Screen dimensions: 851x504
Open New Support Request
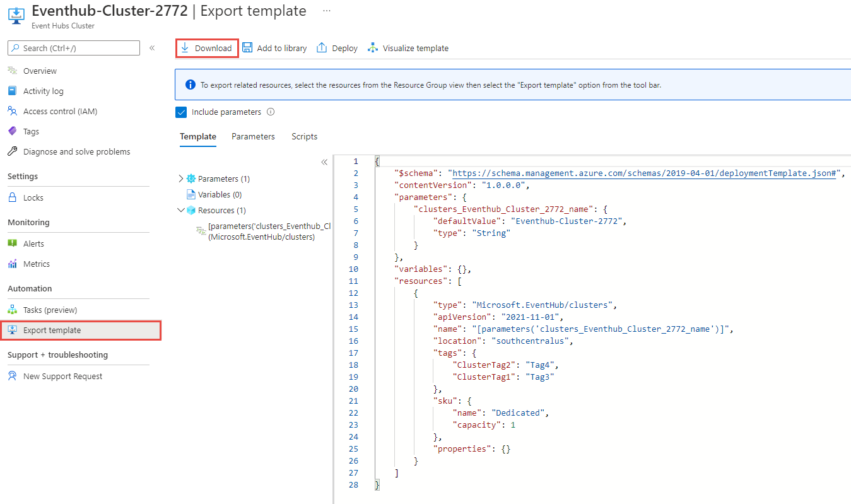[62, 376]
